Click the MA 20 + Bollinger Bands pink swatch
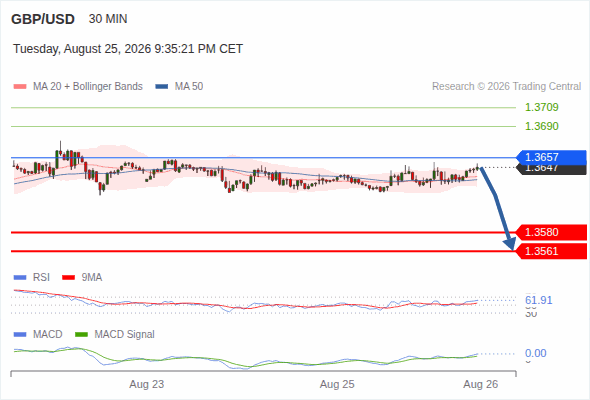 20,87
